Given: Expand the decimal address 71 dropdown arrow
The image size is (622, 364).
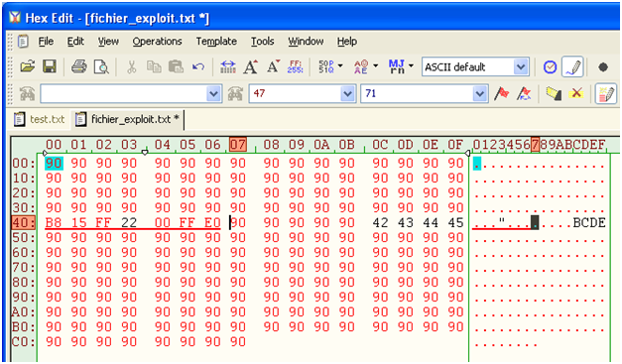Looking at the screenshot, I should [x=480, y=94].
